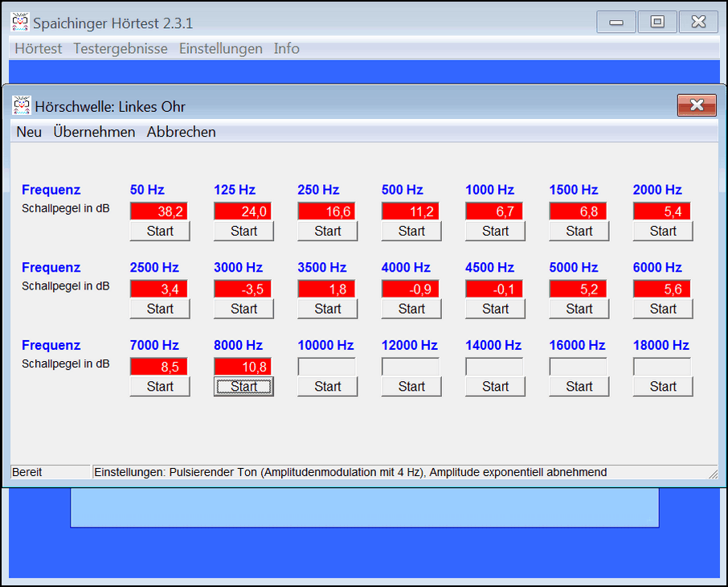Click the Spaichinger Hörtest app icon

[20, 23]
